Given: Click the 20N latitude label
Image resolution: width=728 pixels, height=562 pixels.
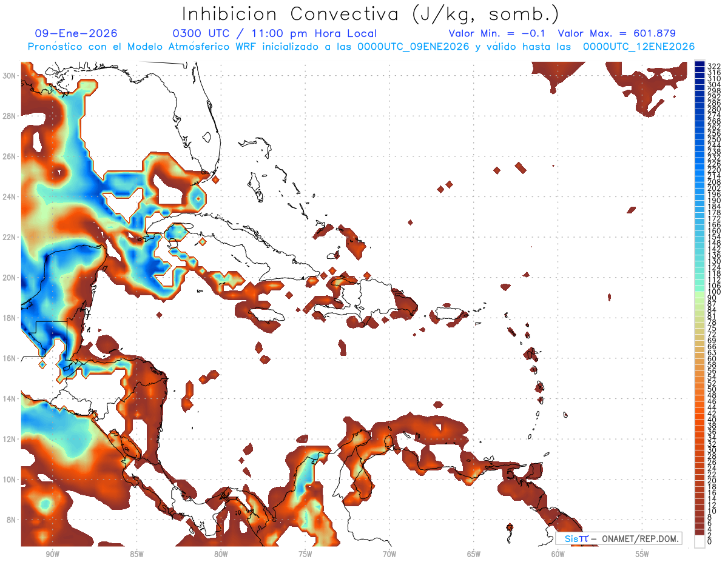Looking at the screenshot, I should 10,278.
